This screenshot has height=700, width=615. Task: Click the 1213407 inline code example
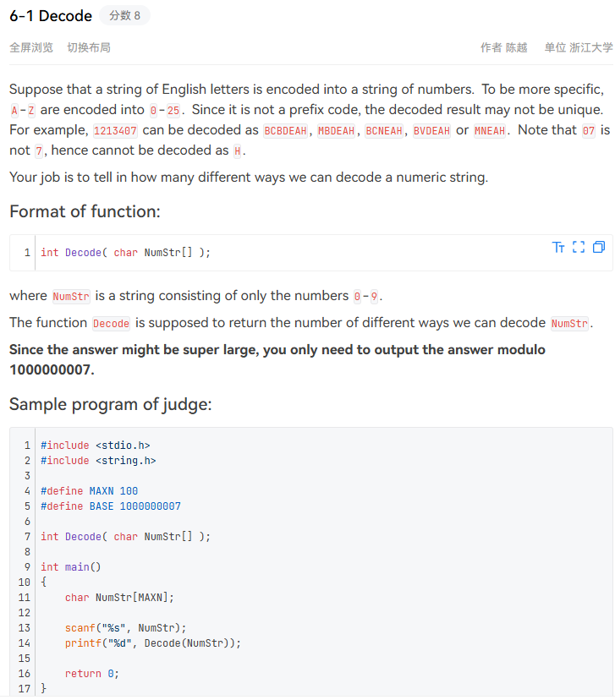(x=114, y=130)
